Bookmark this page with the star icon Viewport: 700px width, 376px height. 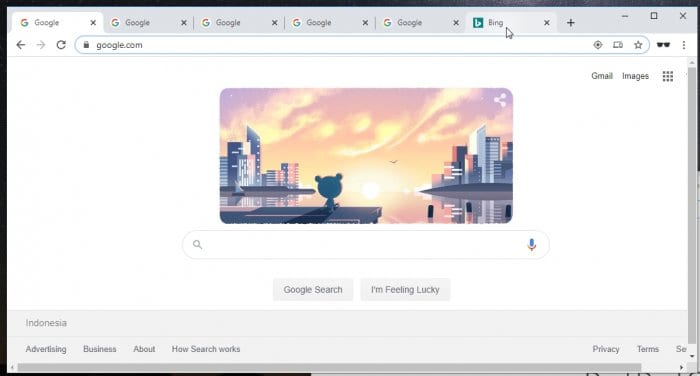638,45
